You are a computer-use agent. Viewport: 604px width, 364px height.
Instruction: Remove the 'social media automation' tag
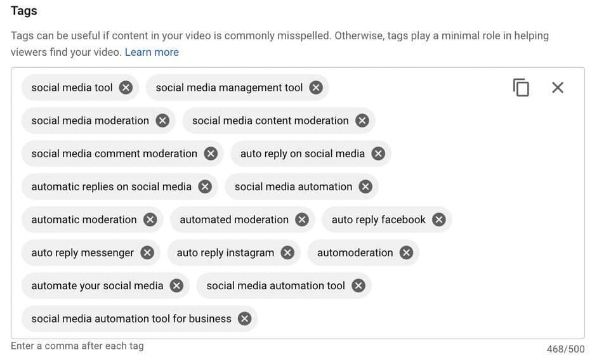[x=365, y=186]
